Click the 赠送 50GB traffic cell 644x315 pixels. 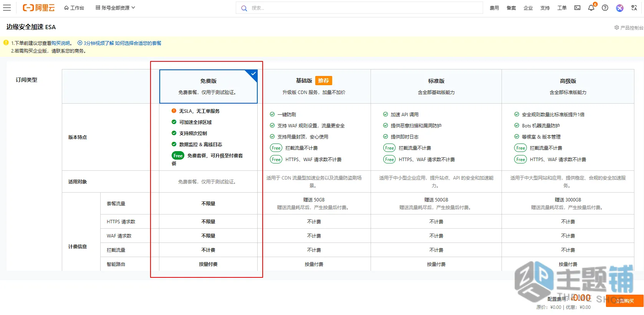(x=314, y=203)
